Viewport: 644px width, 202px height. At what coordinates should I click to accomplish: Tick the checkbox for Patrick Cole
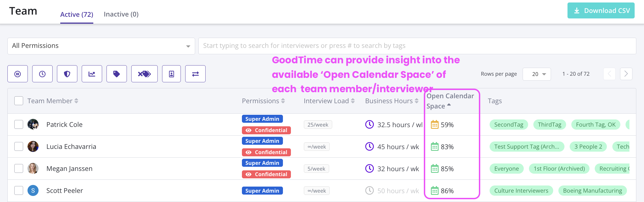pos(19,124)
